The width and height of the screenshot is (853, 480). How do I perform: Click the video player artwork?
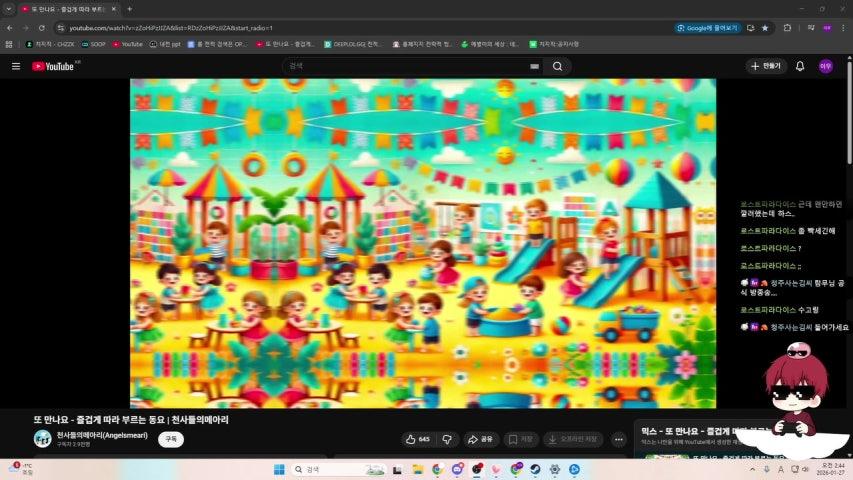(x=423, y=243)
